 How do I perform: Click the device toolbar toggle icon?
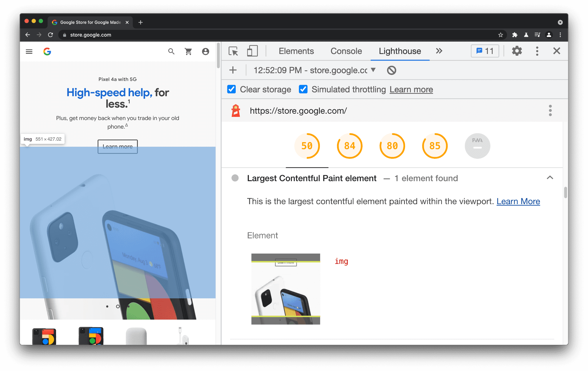tap(252, 51)
